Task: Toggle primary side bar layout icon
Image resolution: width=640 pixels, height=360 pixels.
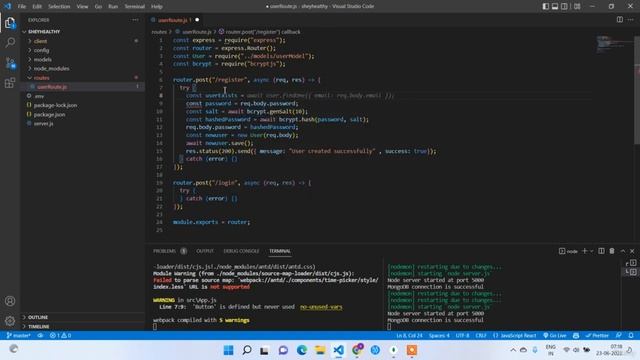Action: pos(545,7)
